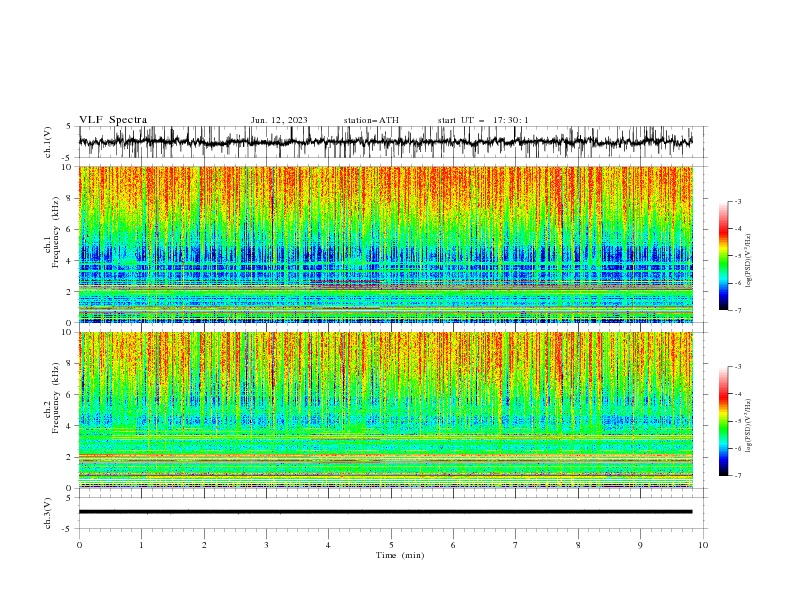The image size is (792, 612).
Task: Click the '-7' label on ch.2 colorbar
Action: (x=737, y=475)
